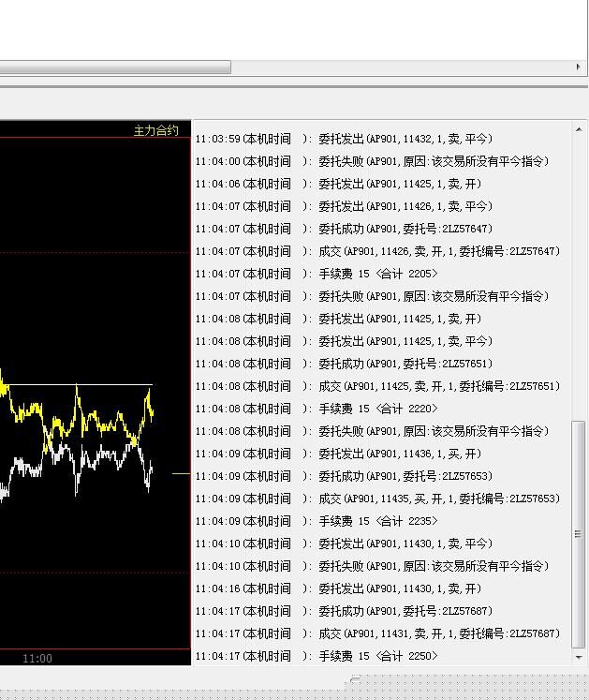Select the 手续费 15 合计 2220 entry
Viewport: 589px width, 700px height.
[317, 409]
